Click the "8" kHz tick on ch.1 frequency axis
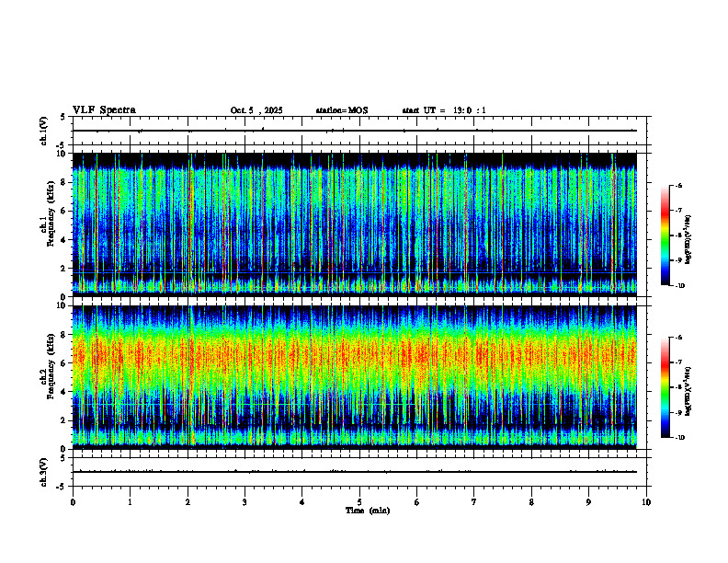 click(64, 182)
